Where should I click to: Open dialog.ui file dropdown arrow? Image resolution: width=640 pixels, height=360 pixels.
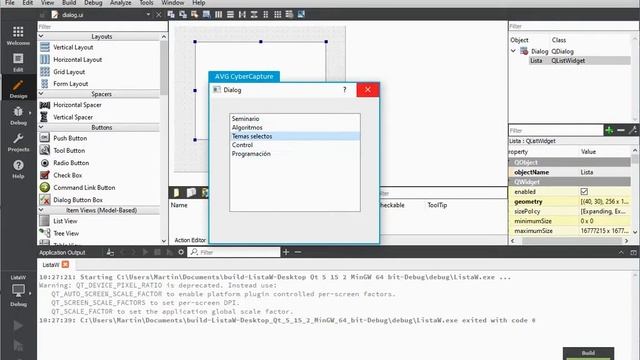(148, 15)
